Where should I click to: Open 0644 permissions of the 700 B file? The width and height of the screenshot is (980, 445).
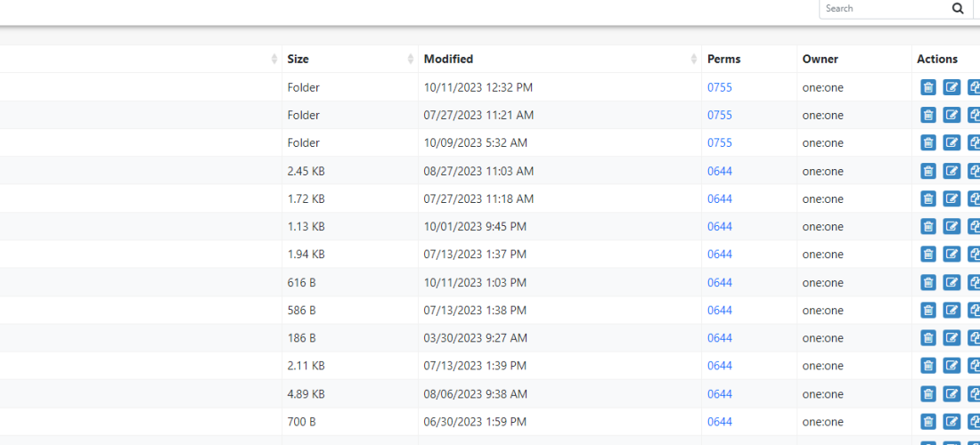click(719, 422)
